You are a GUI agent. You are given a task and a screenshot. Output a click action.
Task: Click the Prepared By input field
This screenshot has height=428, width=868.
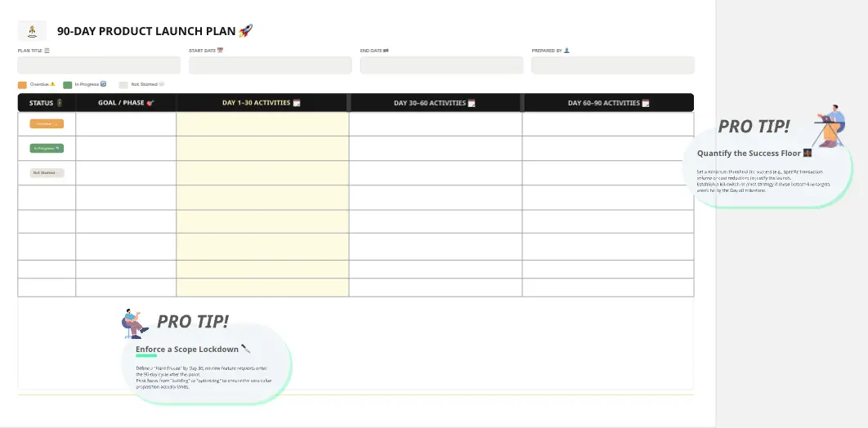[613, 65]
